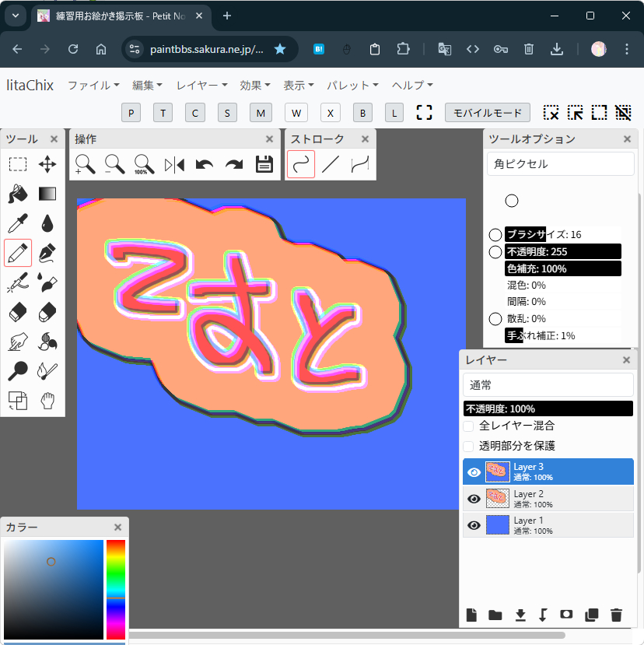
Task: Delete layer with the trash icon
Action: click(617, 615)
